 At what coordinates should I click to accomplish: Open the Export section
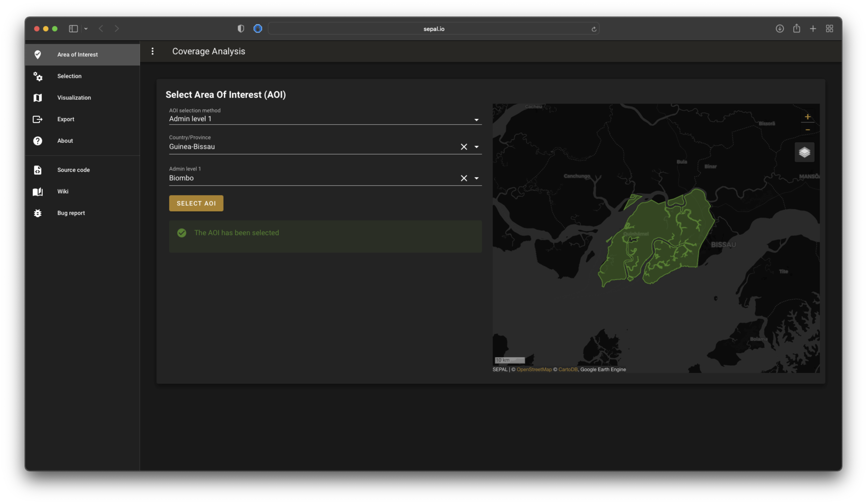pyautogui.click(x=65, y=119)
